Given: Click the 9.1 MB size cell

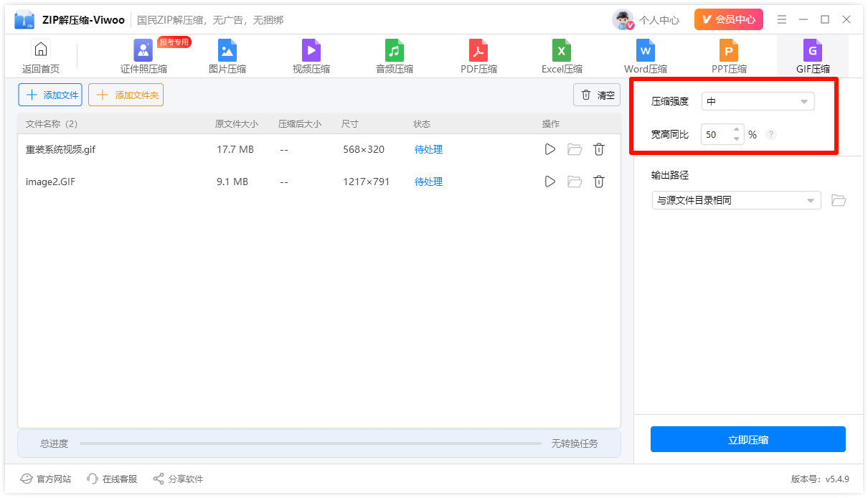Looking at the screenshot, I should point(232,182).
